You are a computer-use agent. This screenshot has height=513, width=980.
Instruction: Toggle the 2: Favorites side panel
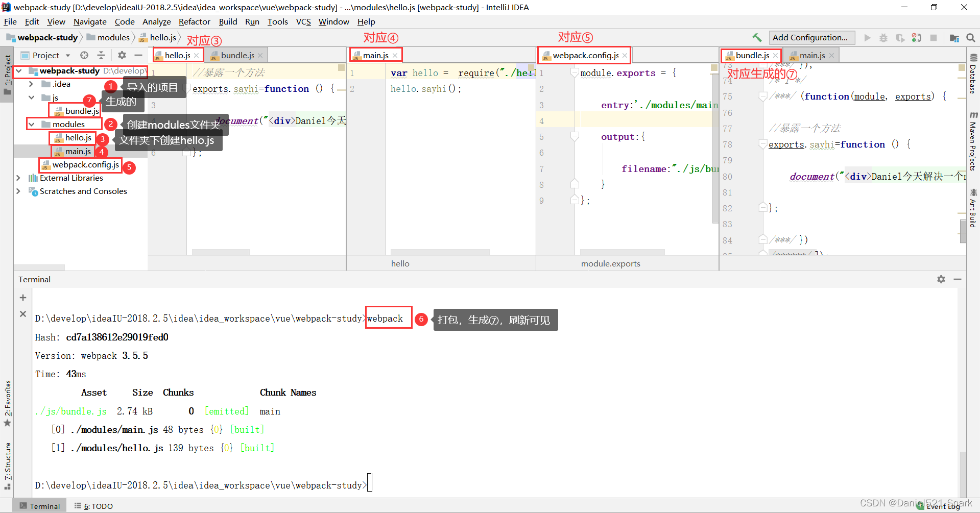click(x=7, y=403)
